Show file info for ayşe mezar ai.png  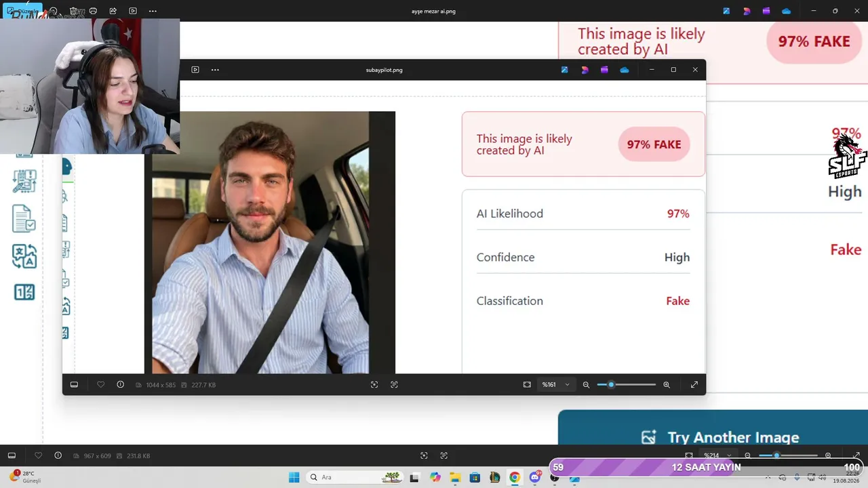click(58, 455)
